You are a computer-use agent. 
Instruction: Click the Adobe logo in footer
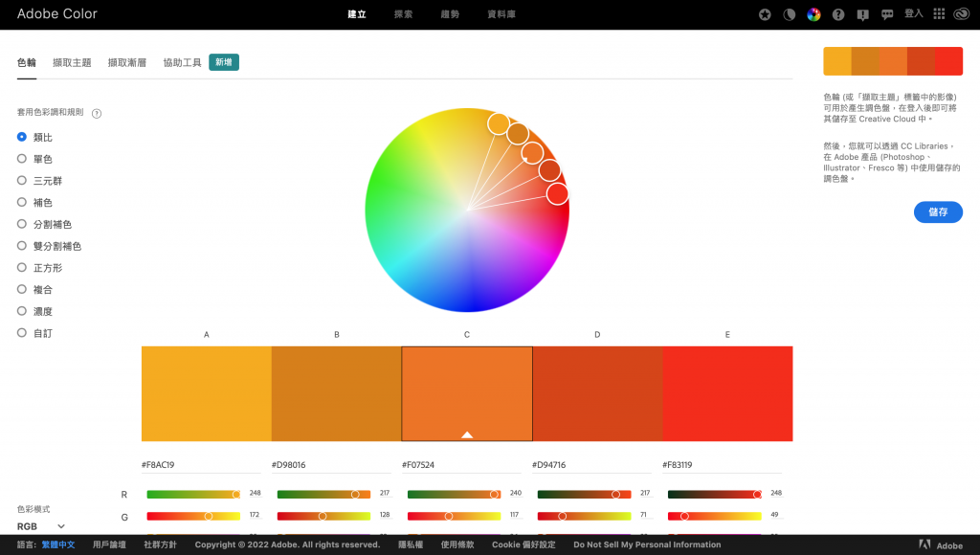(941, 545)
